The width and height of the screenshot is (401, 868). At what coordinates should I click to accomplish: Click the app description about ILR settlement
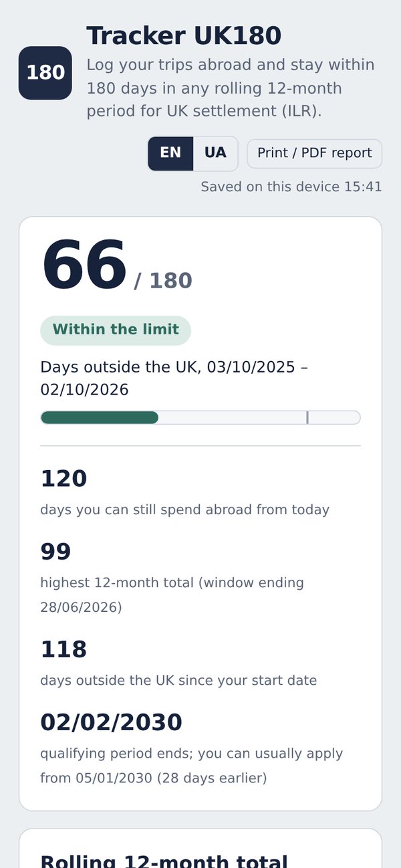tap(231, 88)
